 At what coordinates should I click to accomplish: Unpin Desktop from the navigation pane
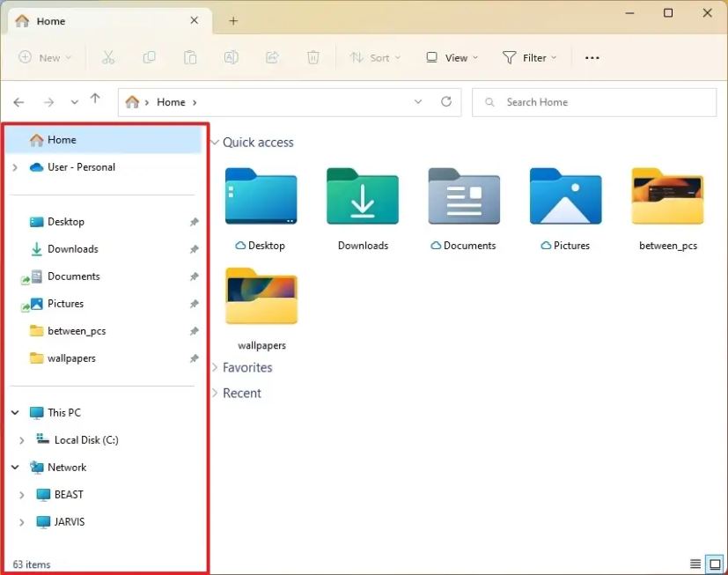pos(194,223)
